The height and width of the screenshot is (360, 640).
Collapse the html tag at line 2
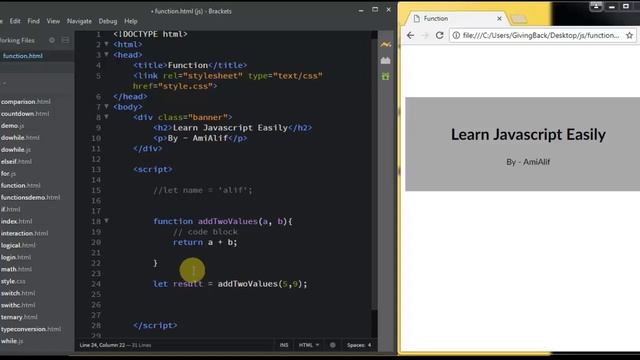click(107, 44)
